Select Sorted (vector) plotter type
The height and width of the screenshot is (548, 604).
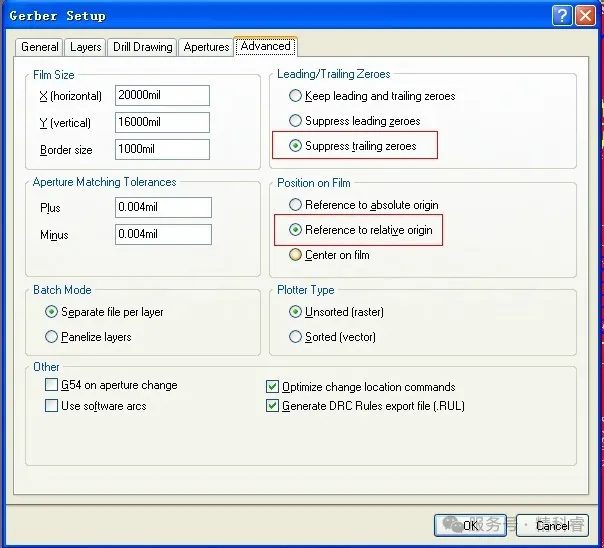(x=296, y=337)
